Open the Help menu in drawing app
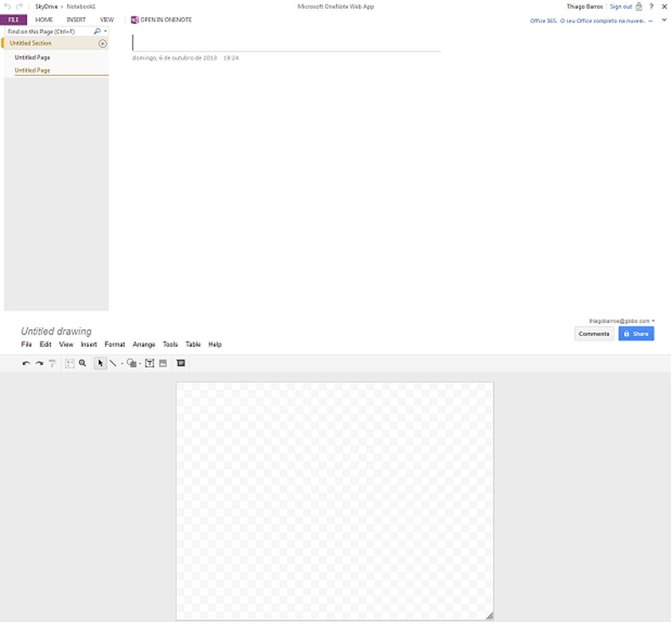The height and width of the screenshot is (622, 672). (215, 344)
